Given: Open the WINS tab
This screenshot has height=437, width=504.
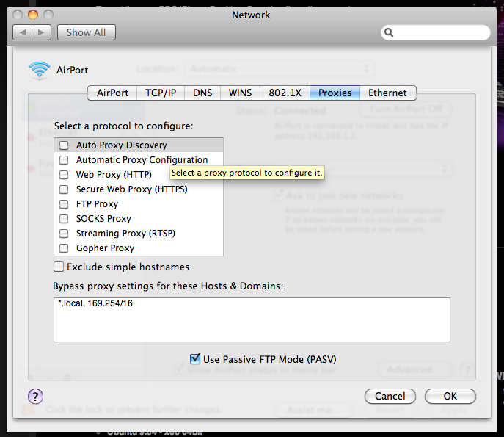Looking at the screenshot, I should click(240, 93).
